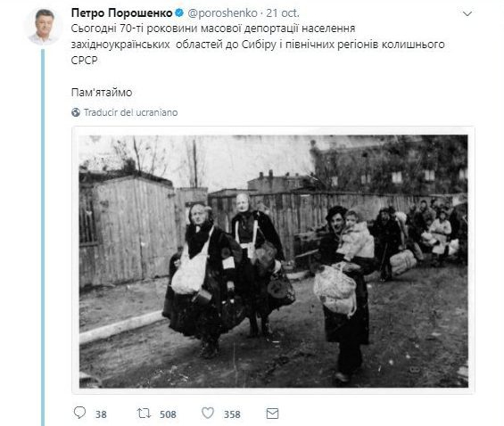Viewport: 504px width, 426px height.
Task: Expand the tweet options chevron menu
Action: pyautogui.click(x=467, y=13)
